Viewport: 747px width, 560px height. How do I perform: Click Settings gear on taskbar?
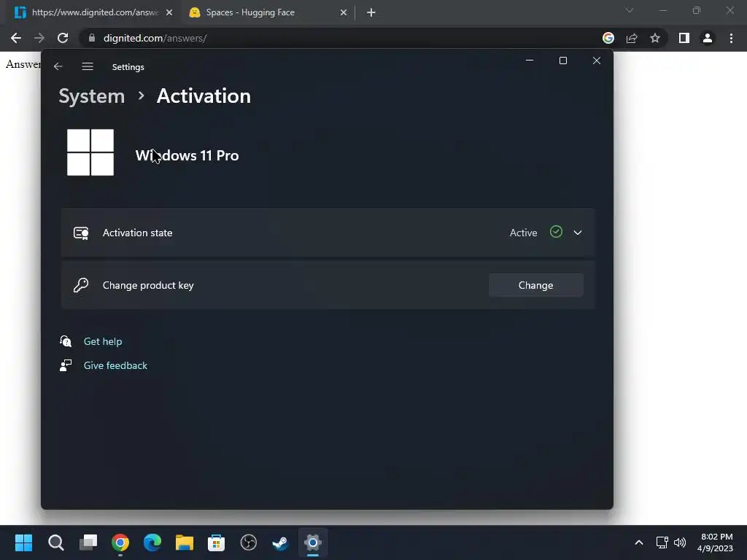point(313,542)
